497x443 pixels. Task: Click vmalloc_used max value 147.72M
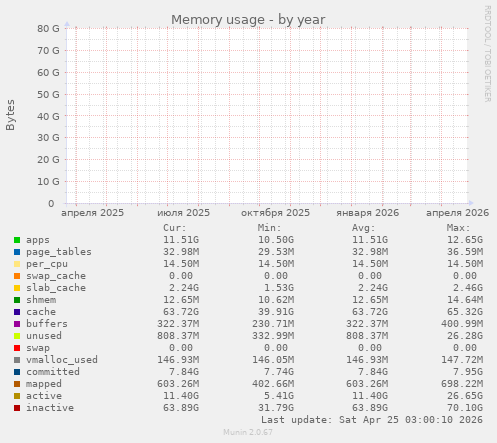(462, 360)
